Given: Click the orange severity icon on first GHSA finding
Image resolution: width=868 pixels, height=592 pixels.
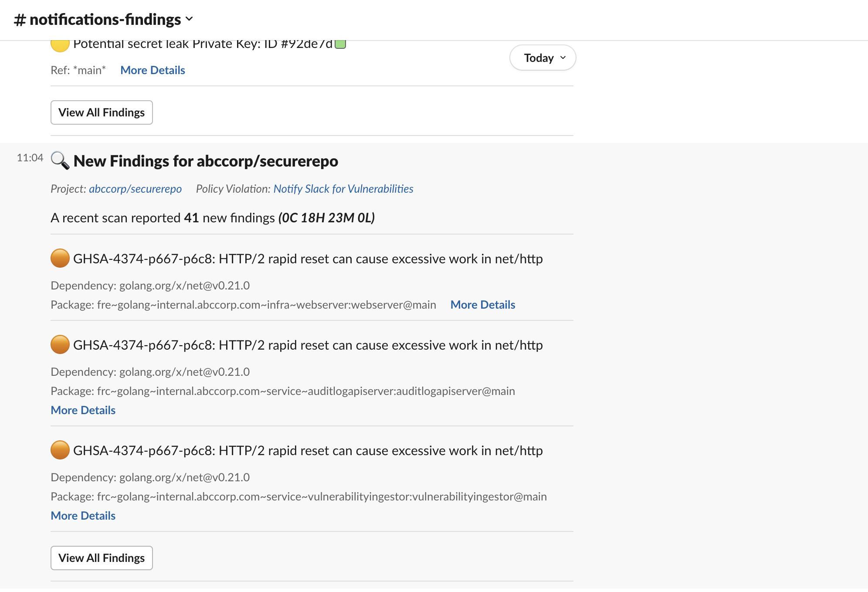Looking at the screenshot, I should [x=59, y=259].
